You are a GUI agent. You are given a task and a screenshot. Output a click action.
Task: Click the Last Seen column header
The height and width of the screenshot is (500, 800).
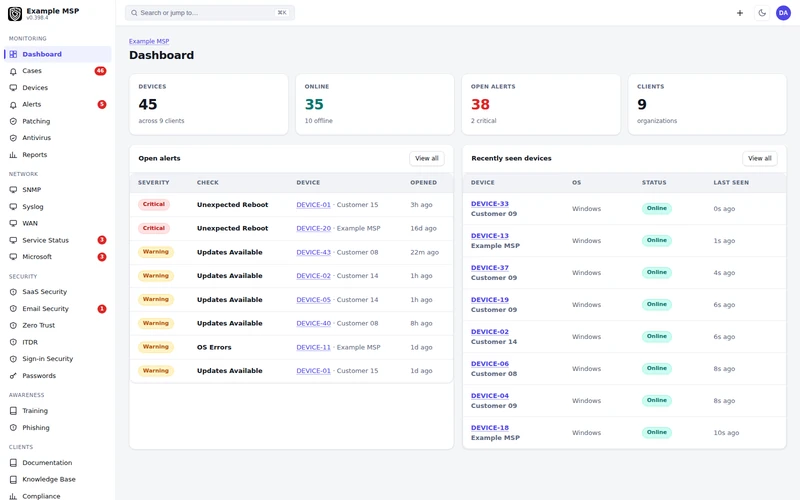coord(731,183)
